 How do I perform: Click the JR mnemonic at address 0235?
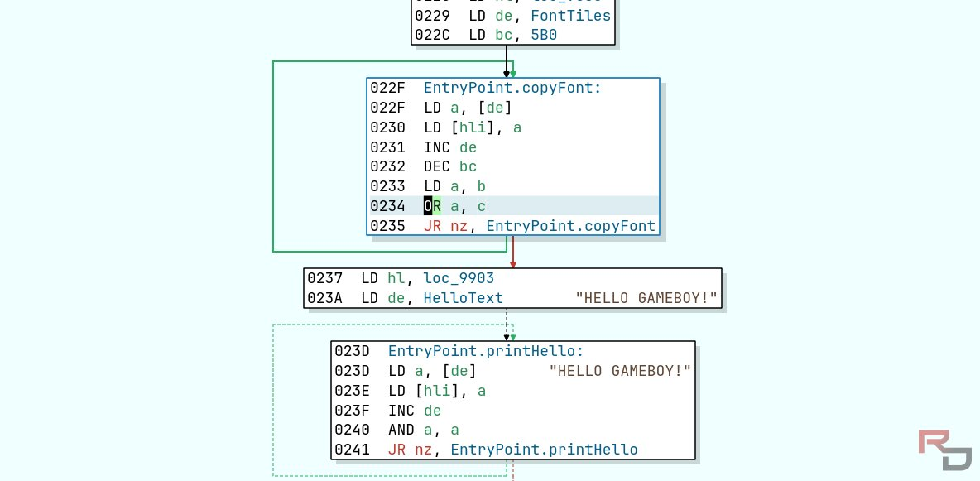click(x=432, y=226)
